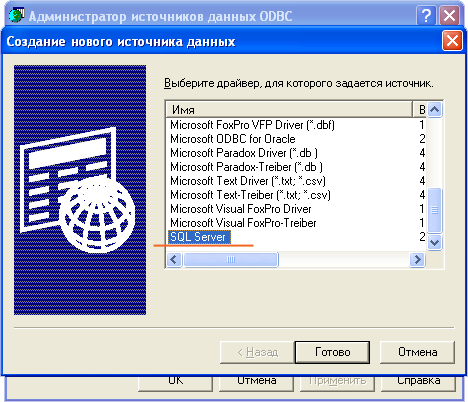Select Microsoft Visual FoxPro-Treiber entry
The image size is (468, 402).
(243, 223)
